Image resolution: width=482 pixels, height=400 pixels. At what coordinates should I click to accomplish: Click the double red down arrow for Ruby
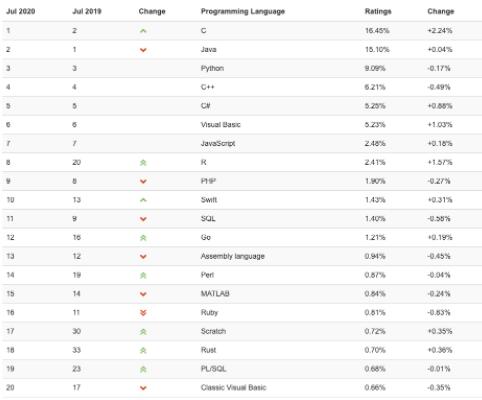point(143,313)
